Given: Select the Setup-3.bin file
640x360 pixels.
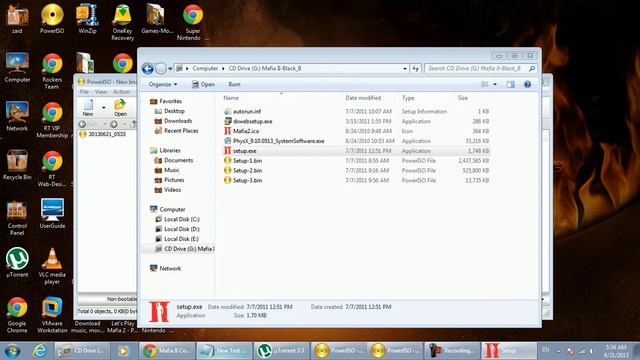Looking at the screenshot, I should [x=247, y=180].
